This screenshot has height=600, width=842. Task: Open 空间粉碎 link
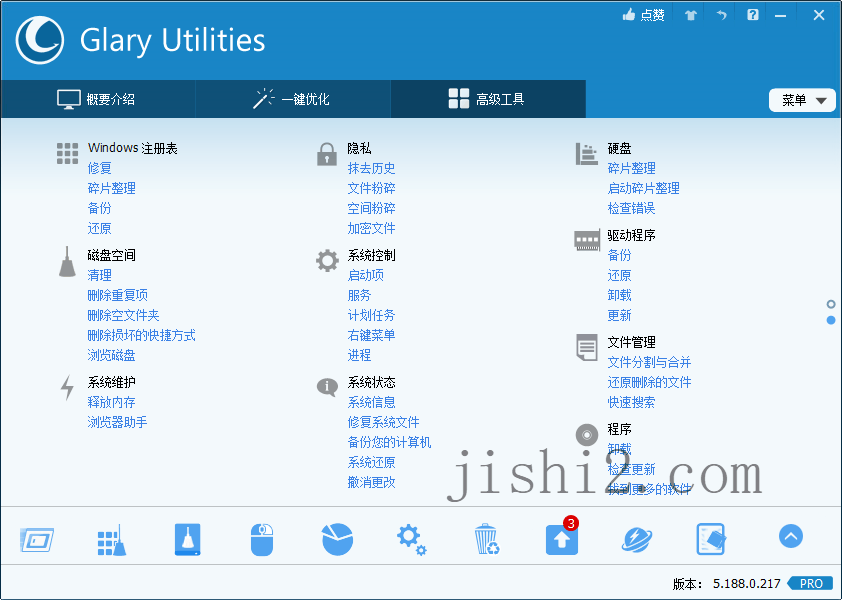pos(372,208)
